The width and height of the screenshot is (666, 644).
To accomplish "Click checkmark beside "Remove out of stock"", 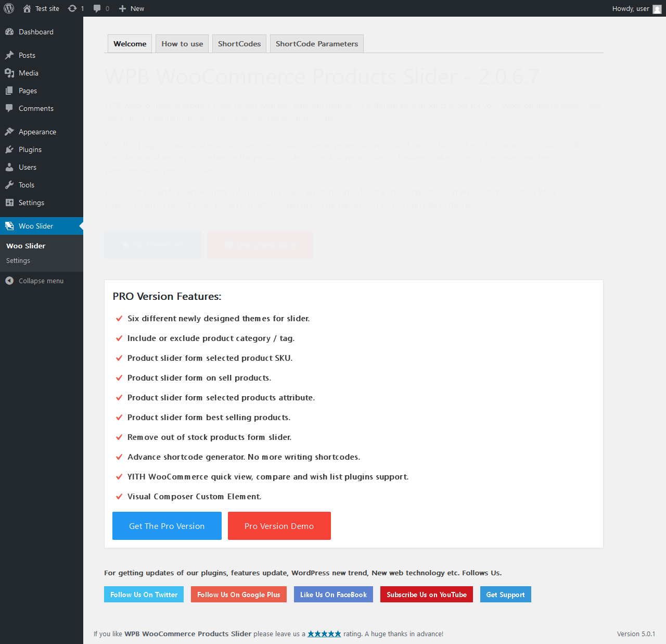I will [x=119, y=437].
